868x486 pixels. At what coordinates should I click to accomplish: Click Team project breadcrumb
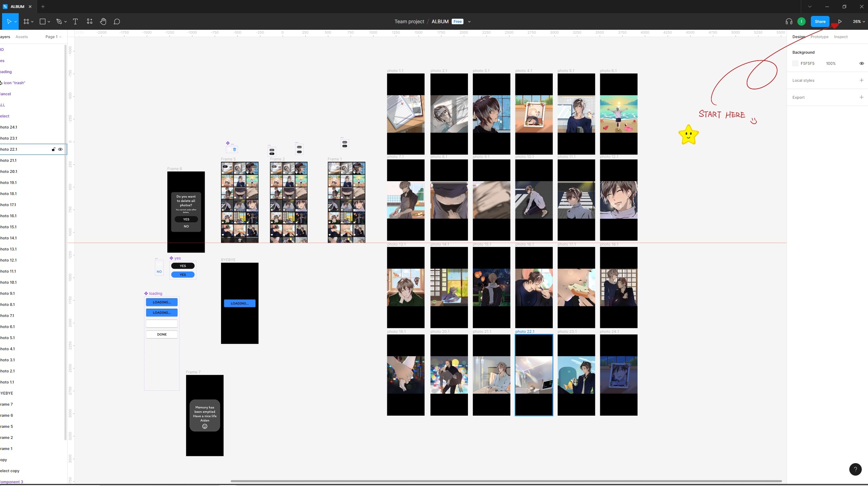(x=409, y=21)
